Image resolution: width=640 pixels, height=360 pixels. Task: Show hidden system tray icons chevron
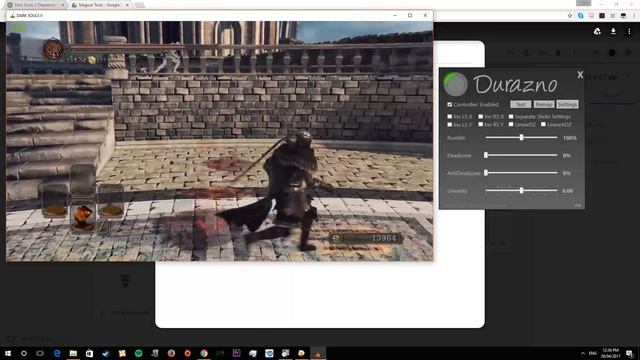coord(582,353)
